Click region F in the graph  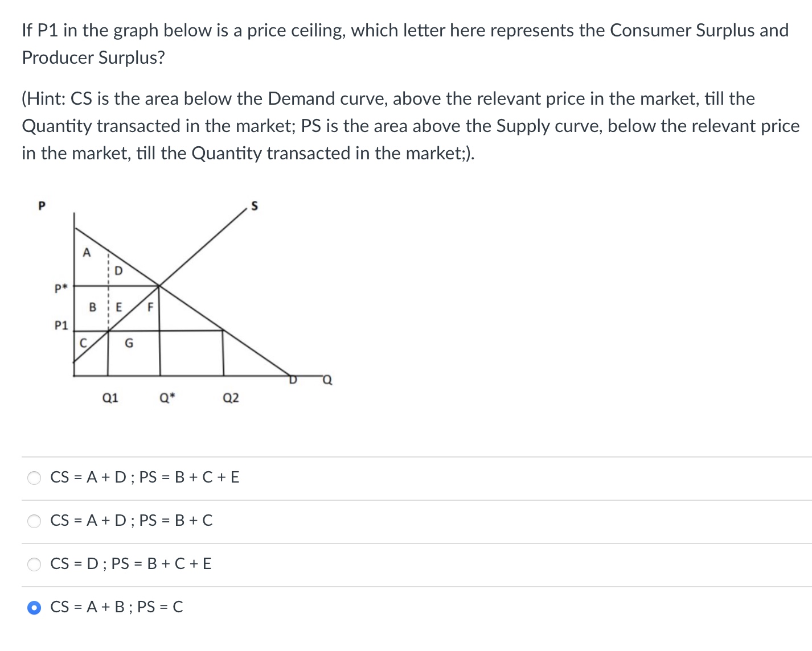pos(149,308)
